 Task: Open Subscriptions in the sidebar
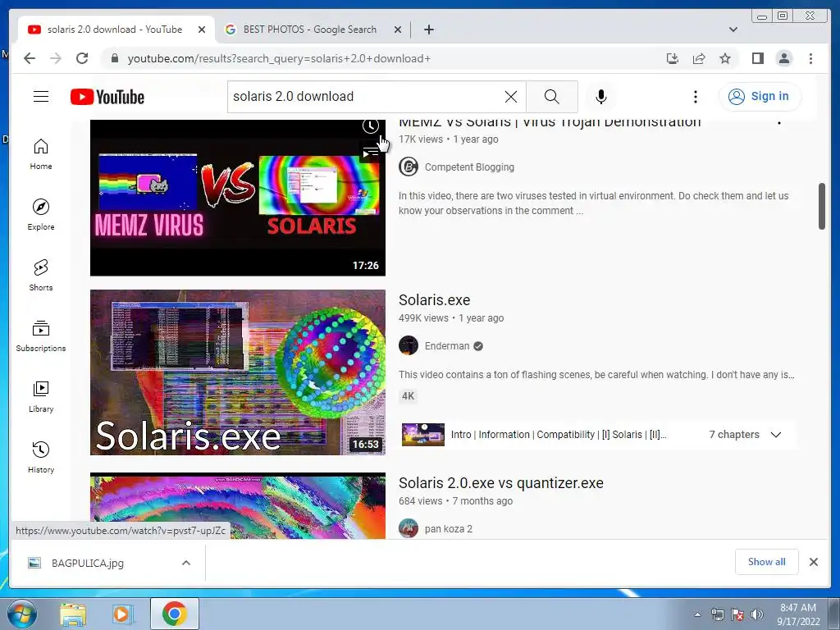tap(41, 336)
